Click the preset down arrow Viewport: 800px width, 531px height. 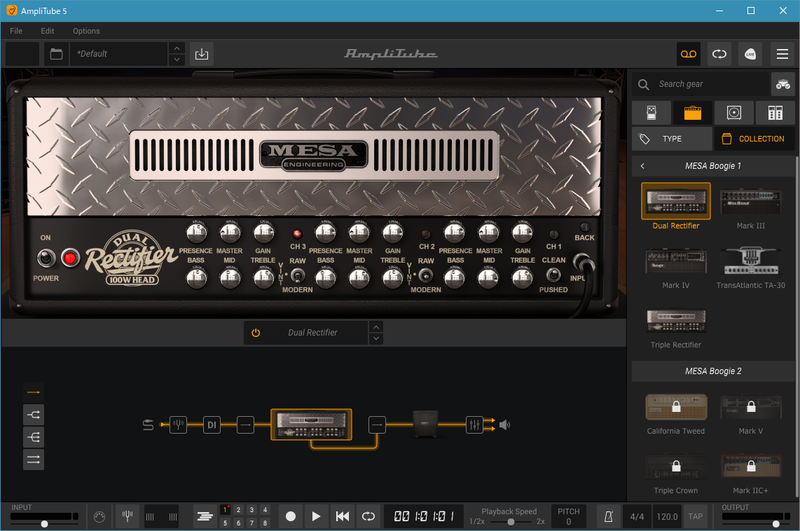click(x=177, y=60)
